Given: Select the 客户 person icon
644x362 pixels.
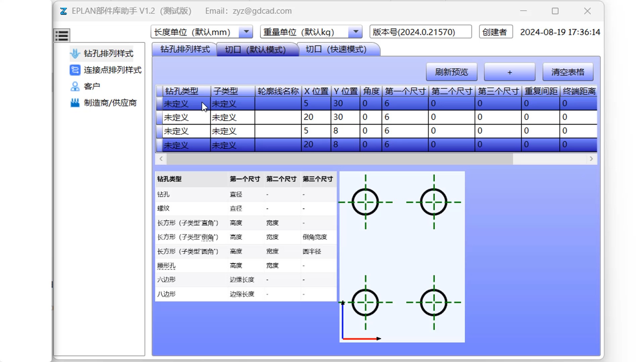Looking at the screenshot, I should click(x=75, y=86).
